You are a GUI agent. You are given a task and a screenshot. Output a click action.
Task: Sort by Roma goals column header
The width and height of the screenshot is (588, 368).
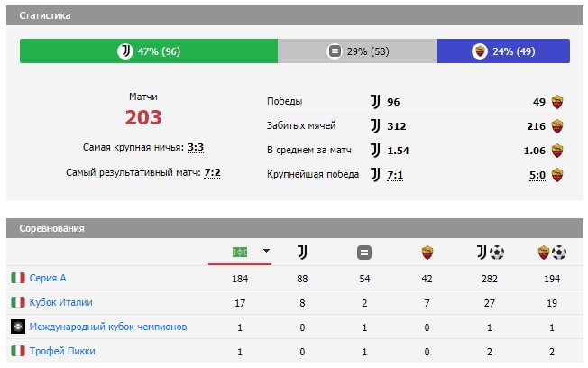click(x=552, y=253)
